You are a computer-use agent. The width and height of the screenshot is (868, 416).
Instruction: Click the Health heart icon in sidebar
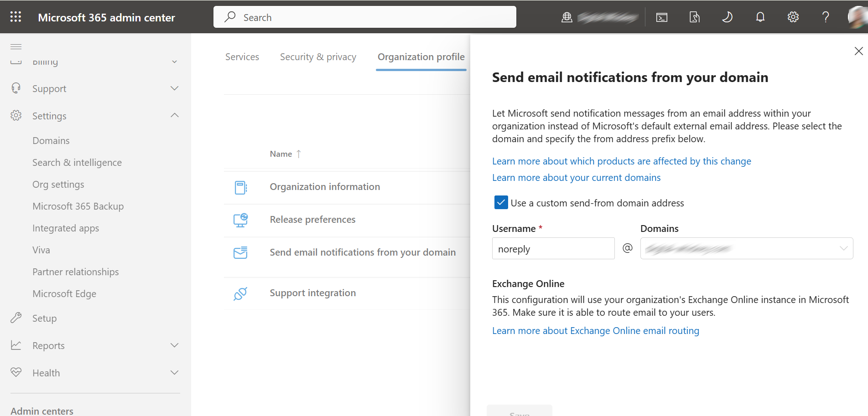16,372
